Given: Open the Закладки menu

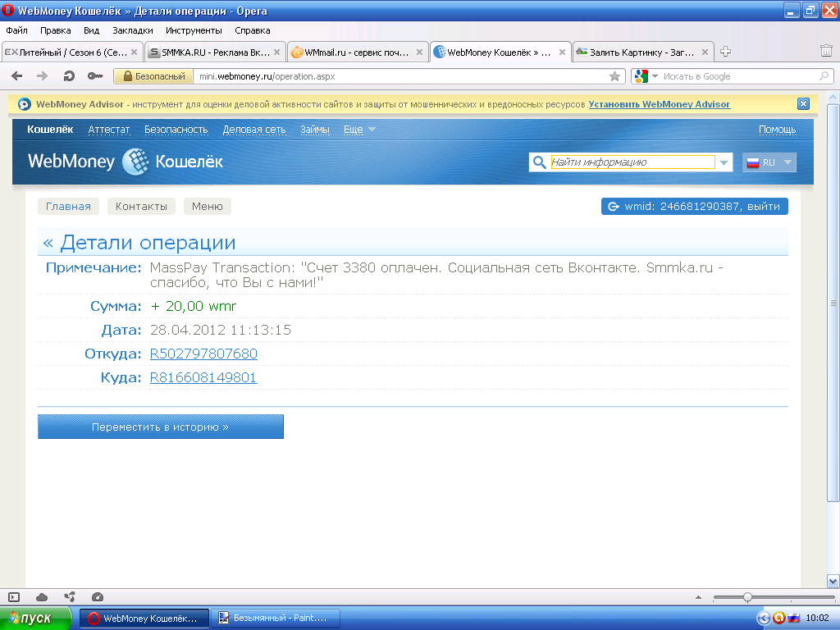Looking at the screenshot, I should [132, 30].
